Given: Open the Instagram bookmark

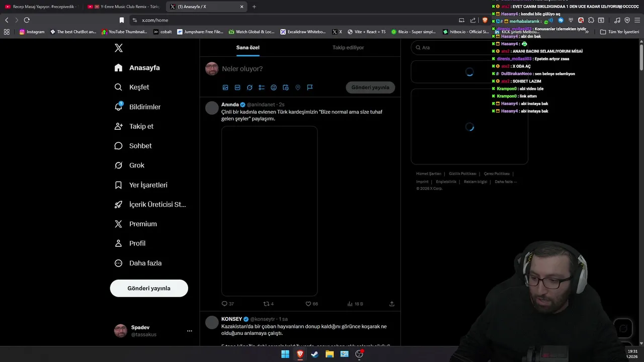Looking at the screenshot, I should [32, 32].
